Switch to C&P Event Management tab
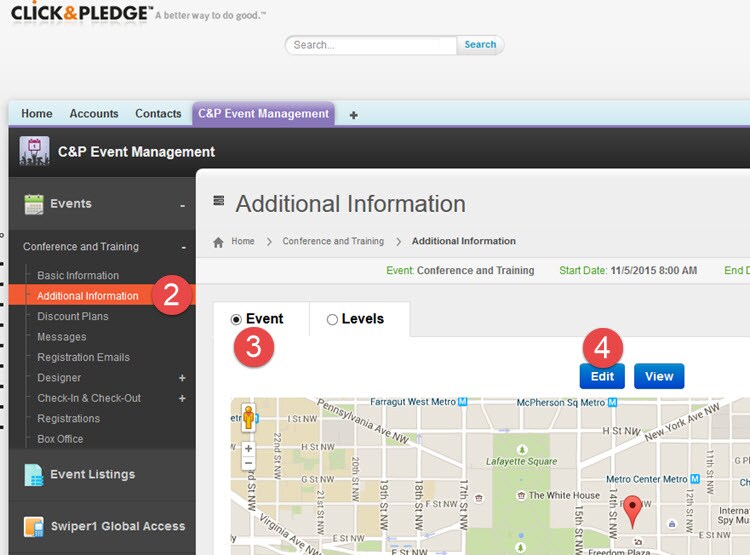This screenshot has height=555, width=750. click(x=264, y=114)
